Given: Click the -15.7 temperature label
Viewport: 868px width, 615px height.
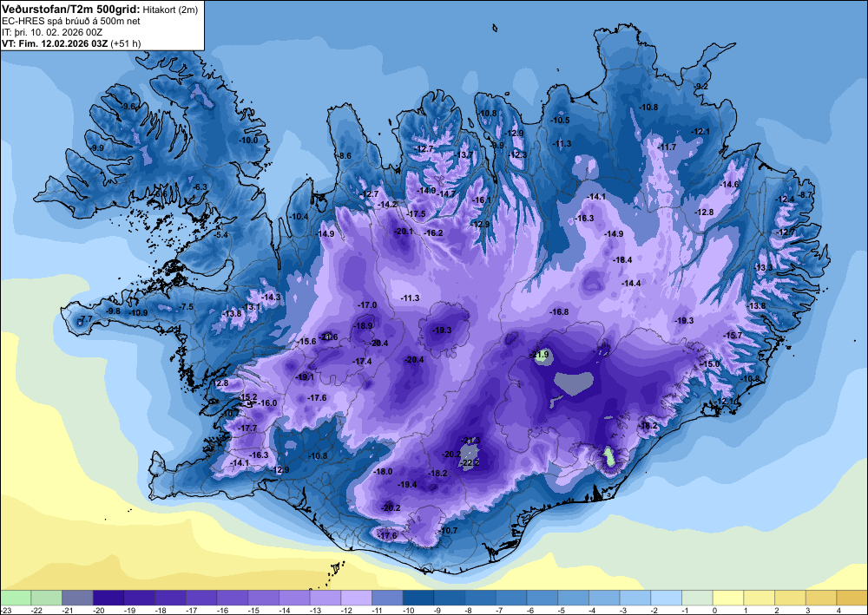Looking at the screenshot, I should click(733, 336).
